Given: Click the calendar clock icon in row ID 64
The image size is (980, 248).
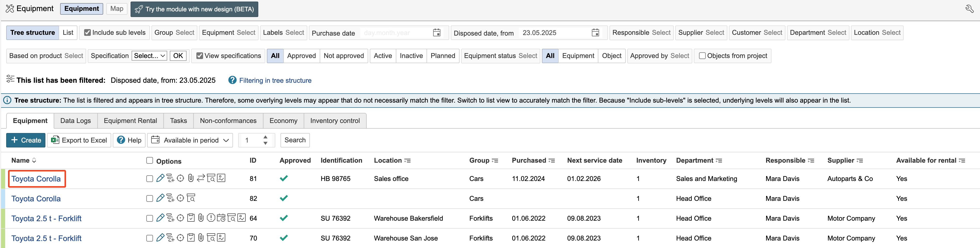Looking at the screenshot, I should [221, 218].
